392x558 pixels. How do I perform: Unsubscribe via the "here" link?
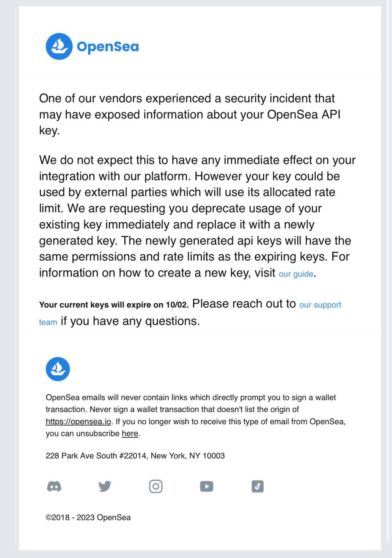[x=130, y=433]
